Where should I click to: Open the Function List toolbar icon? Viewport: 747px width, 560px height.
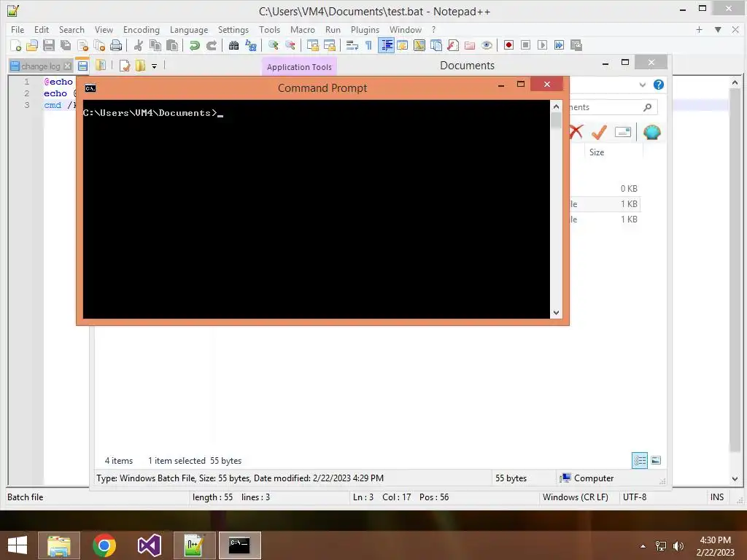click(453, 45)
